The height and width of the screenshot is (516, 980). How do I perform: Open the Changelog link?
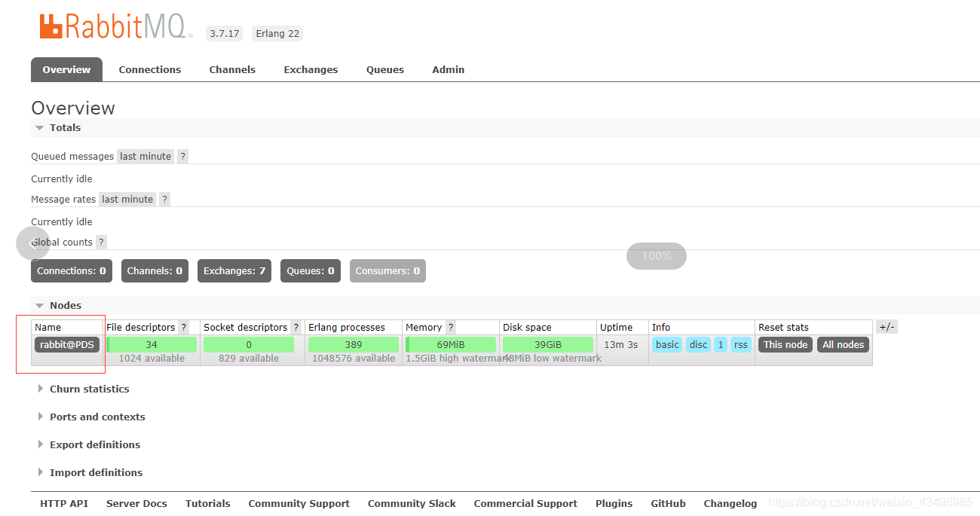click(730, 504)
